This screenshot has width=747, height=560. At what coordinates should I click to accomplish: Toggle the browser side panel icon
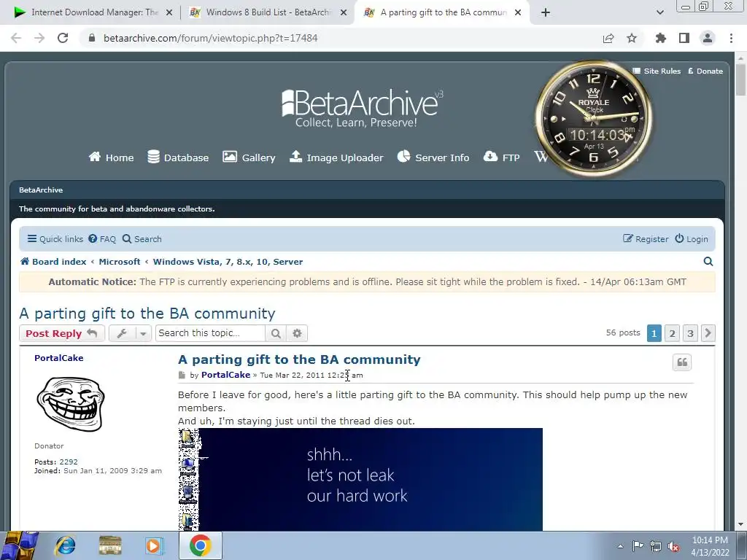684,38
